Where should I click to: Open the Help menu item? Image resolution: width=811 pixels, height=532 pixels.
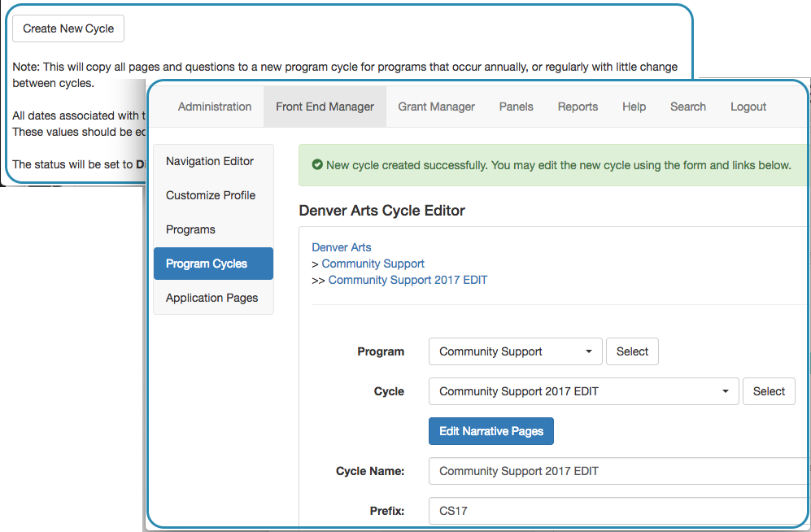(x=634, y=107)
